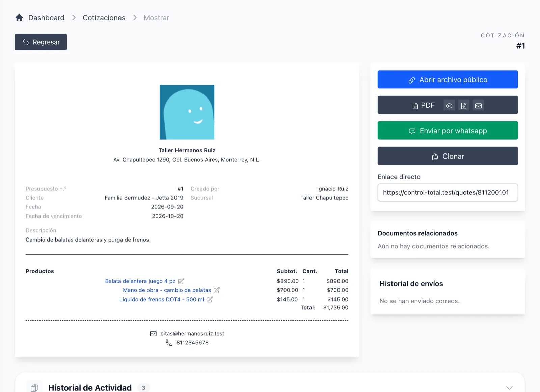Image resolution: width=540 pixels, height=392 pixels.
Task: Click the branch Taller Chapultepec
Action: pos(324,198)
